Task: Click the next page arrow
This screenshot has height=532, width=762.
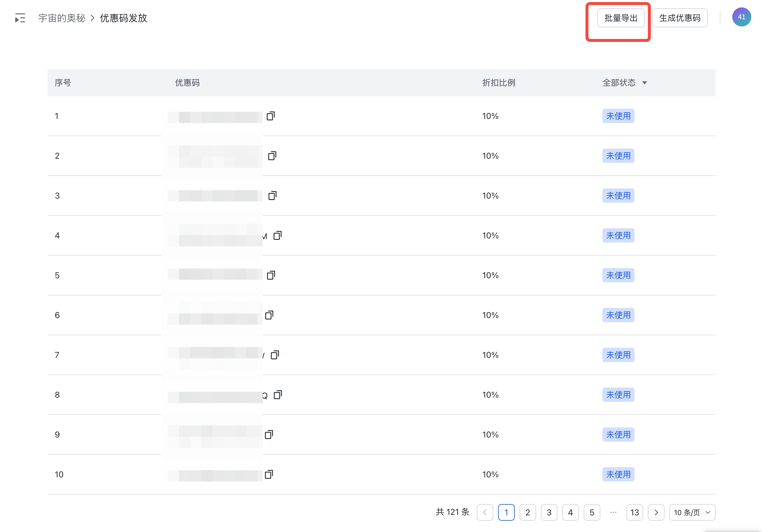Action: (656, 512)
